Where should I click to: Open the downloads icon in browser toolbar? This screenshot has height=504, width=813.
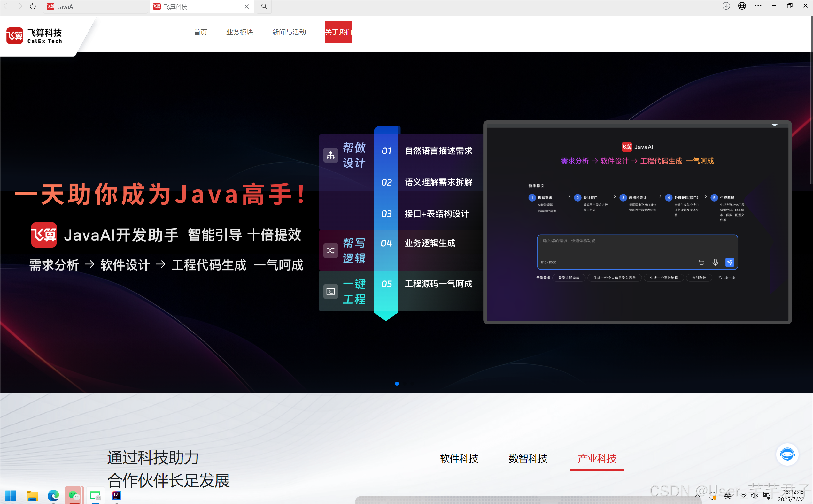(726, 6)
